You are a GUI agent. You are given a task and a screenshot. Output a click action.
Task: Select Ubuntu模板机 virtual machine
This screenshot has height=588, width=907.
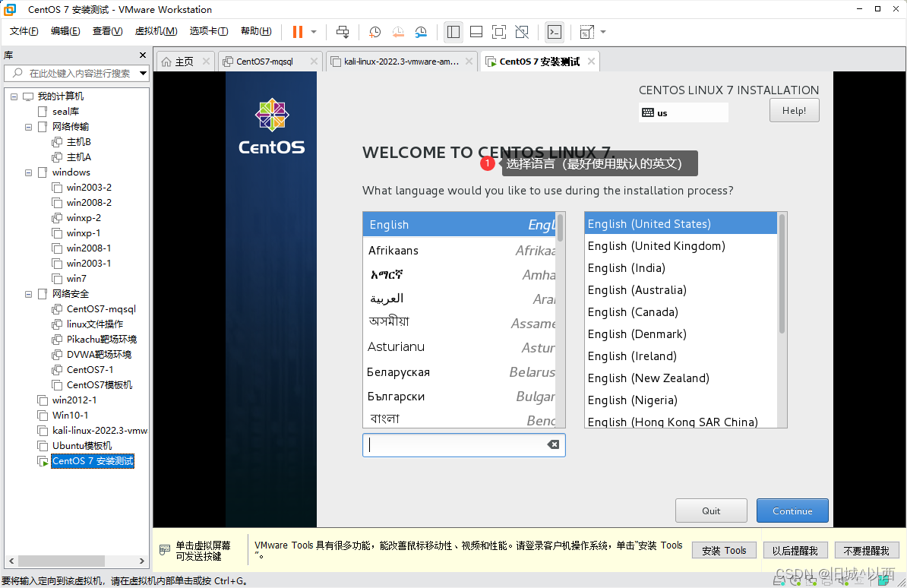81,446
